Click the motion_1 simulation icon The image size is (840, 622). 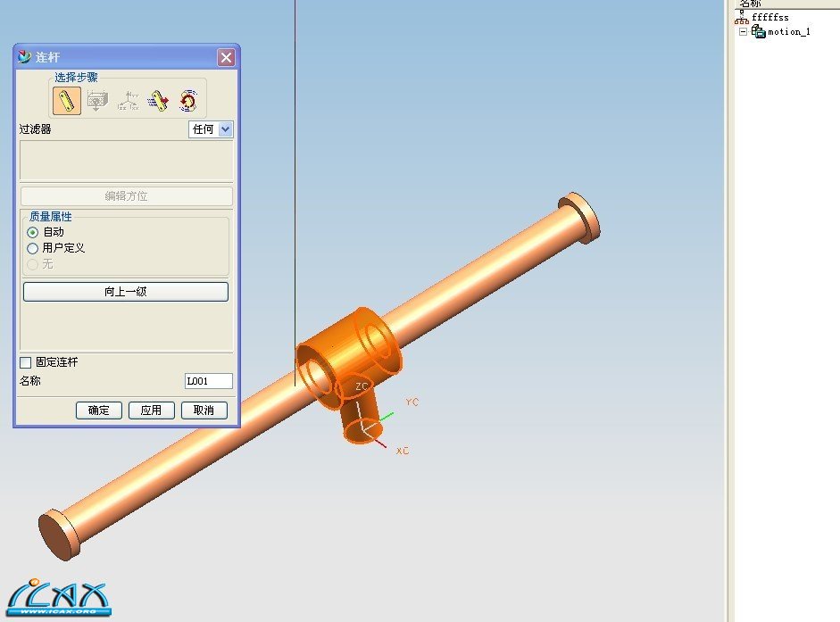pos(758,31)
